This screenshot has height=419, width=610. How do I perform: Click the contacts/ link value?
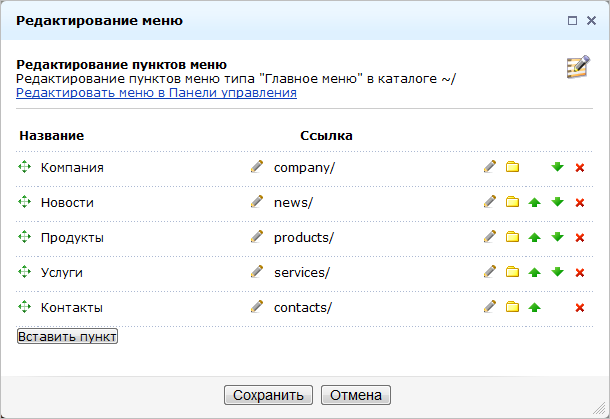pos(303,308)
